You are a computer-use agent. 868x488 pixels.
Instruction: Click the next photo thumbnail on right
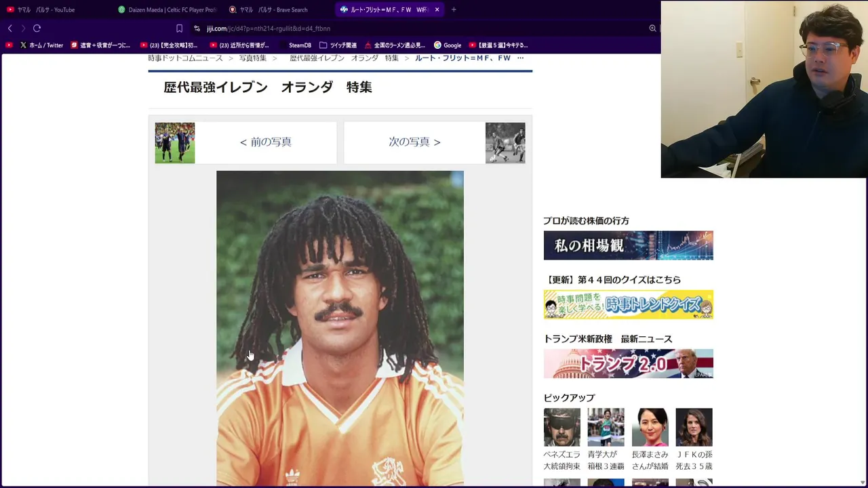point(505,143)
